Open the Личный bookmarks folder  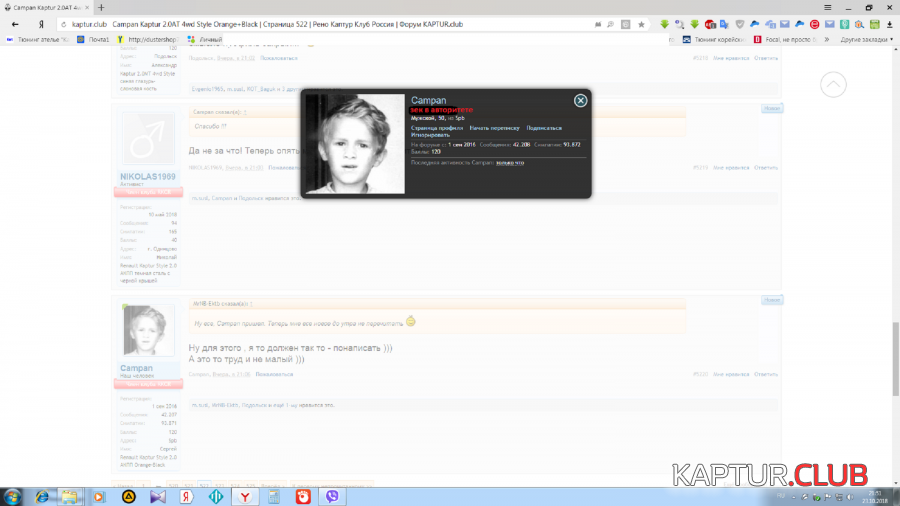205,40
